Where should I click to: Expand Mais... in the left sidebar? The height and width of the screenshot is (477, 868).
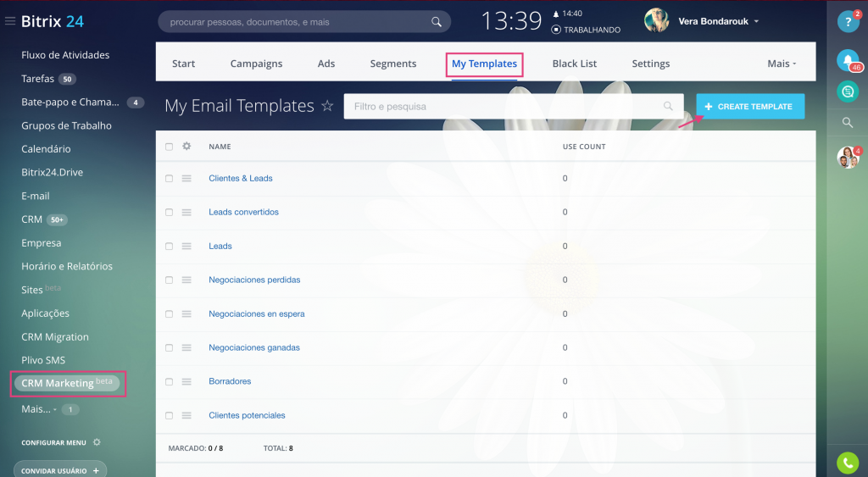[39, 409]
